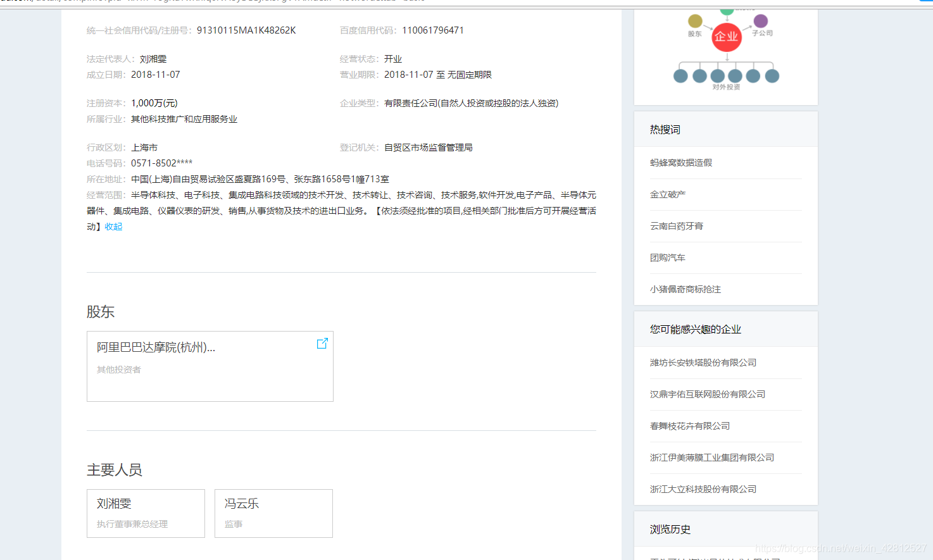933x560 pixels.
Task: Open company 浙江大立科技股份有限公司
Action: 703,489
